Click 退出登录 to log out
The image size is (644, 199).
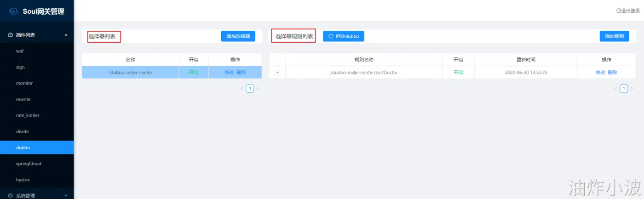pos(630,11)
